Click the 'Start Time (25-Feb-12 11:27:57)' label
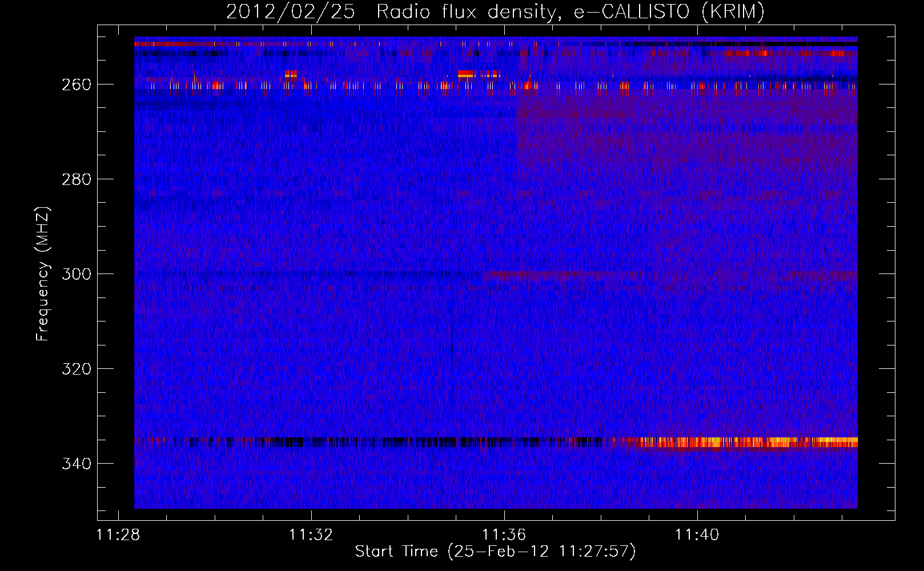This screenshot has height=571, width=924. pyautogui.click(x=495, y=552)
